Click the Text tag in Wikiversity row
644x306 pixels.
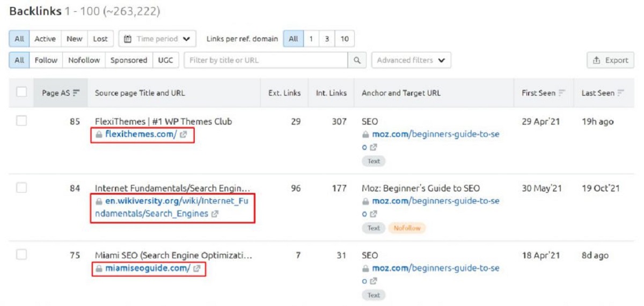(x=374, y=228)
